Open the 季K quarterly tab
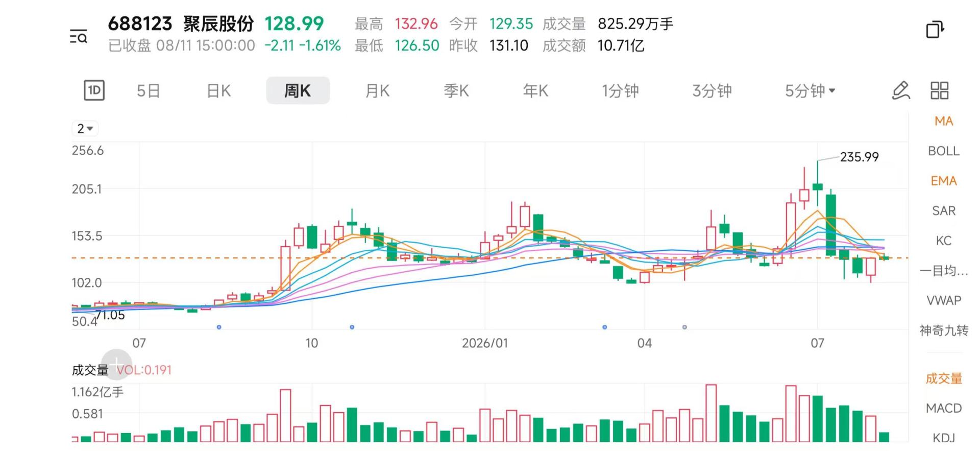 point(456,91)
